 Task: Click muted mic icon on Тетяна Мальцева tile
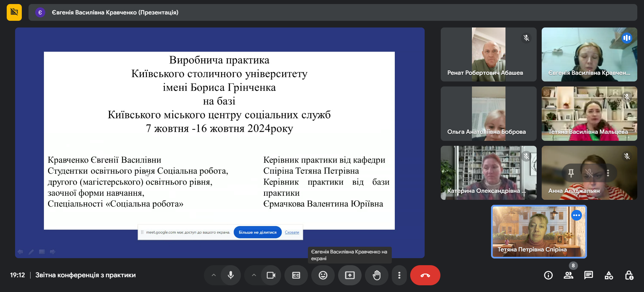point(627,97)
